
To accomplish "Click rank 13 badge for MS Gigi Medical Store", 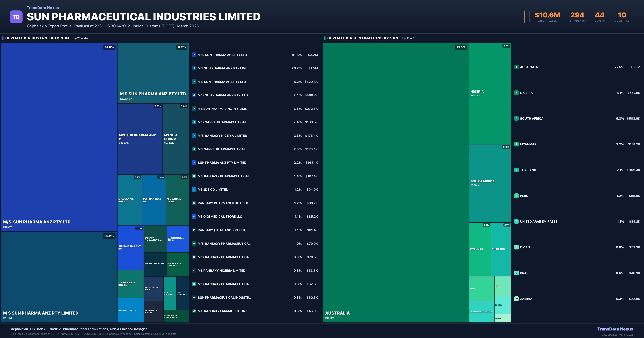I will pyautogui.click(x=194, y=216).
